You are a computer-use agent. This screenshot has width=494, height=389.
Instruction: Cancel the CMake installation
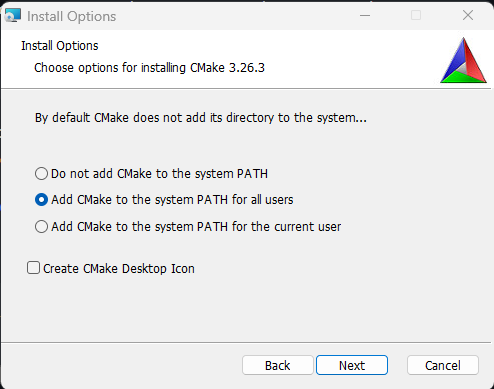click(443, 365)
